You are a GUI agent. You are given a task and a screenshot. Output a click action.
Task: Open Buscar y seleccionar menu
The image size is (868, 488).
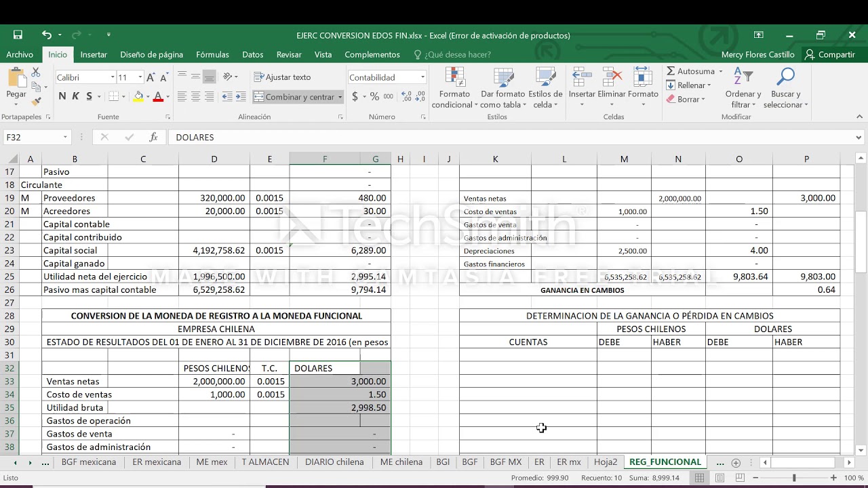pyautogui.click(x=785, y=87)
